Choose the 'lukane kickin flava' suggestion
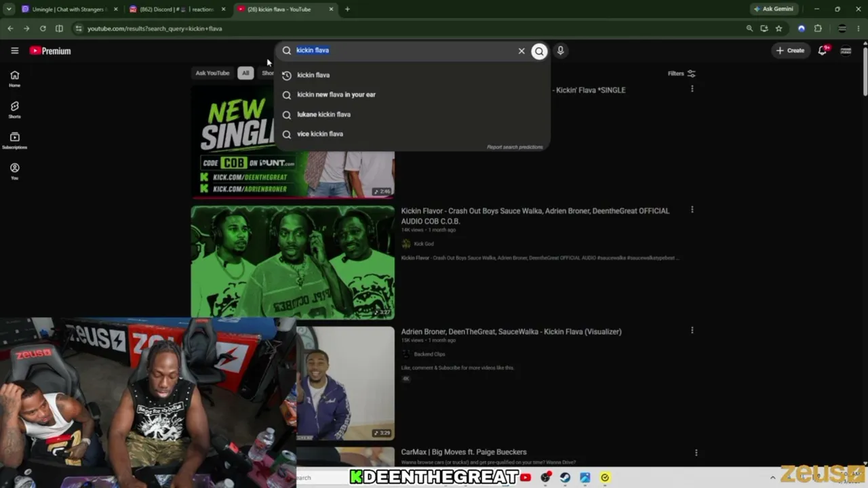 coord(412,115)
